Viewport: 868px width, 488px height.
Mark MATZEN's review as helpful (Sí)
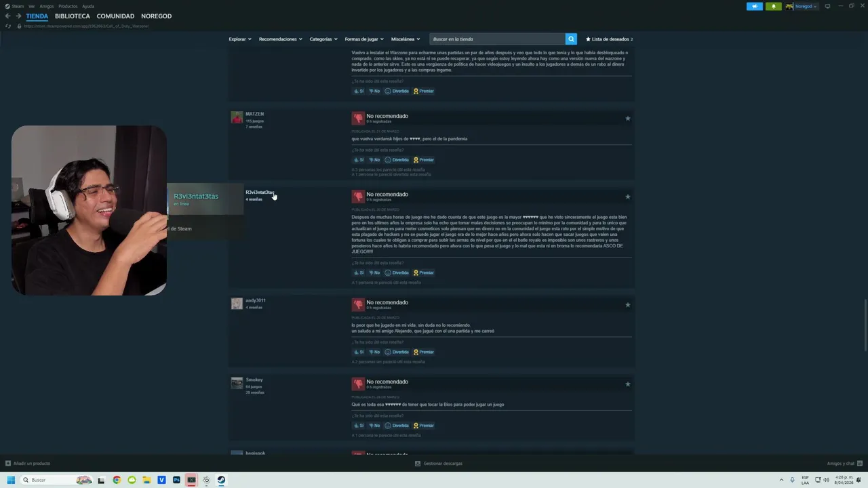pyautogui.click(x=359, y=160)
